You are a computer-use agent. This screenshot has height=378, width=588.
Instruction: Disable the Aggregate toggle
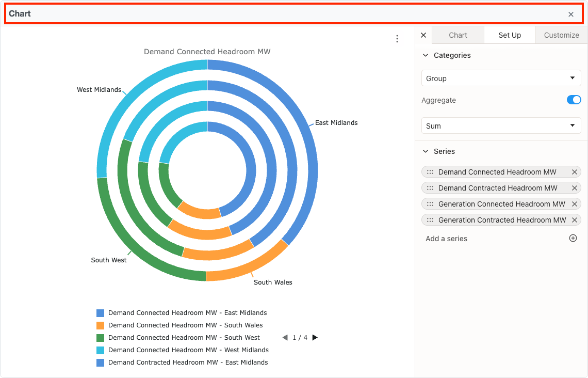coord(574,100)
